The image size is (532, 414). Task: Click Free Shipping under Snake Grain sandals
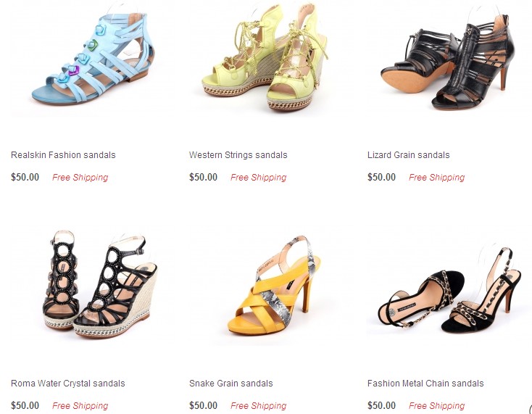[x=259, y=406]
